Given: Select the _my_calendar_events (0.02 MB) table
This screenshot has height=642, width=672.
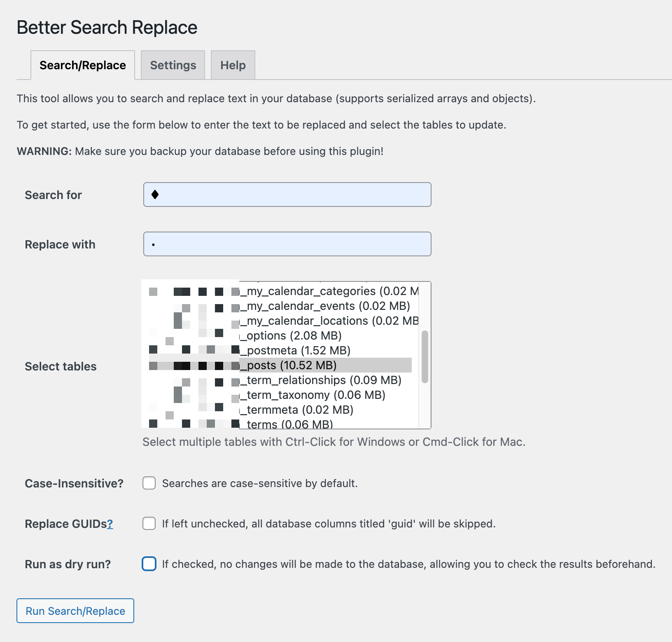Looking at the screenshot, I should tap(280, 306).
